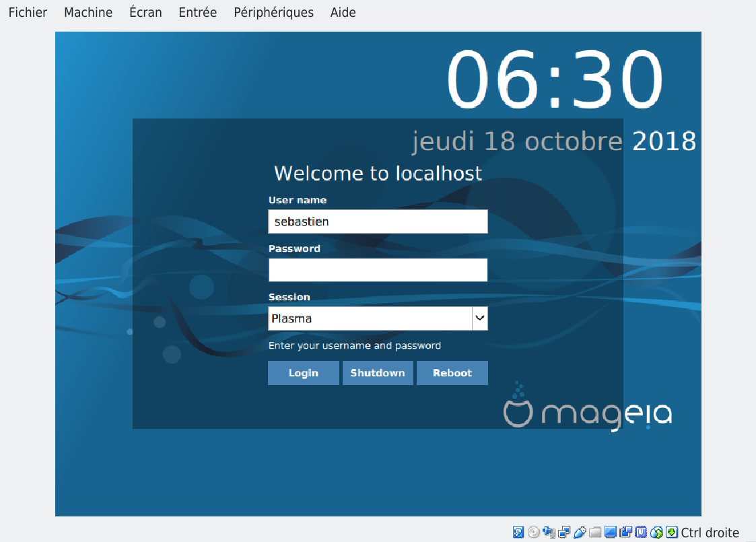Click the Session dropdown arrow
Viewport: 756px width, 542px height.
pos(480,318)
